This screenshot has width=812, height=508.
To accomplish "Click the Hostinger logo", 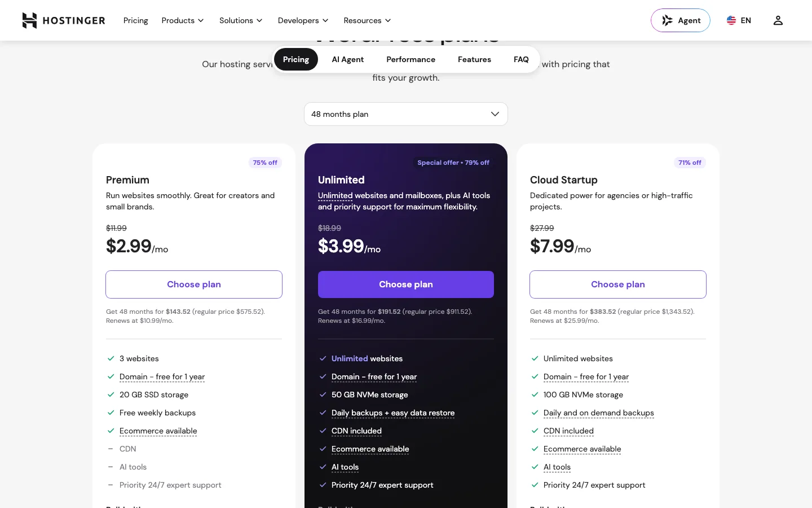I will [64, 20].
